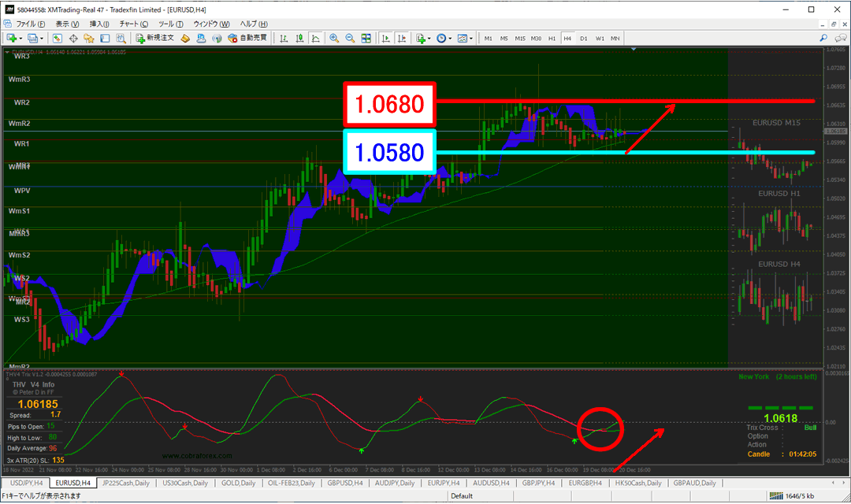Expand the Profiles dropdown arrow

click(41, 39)
